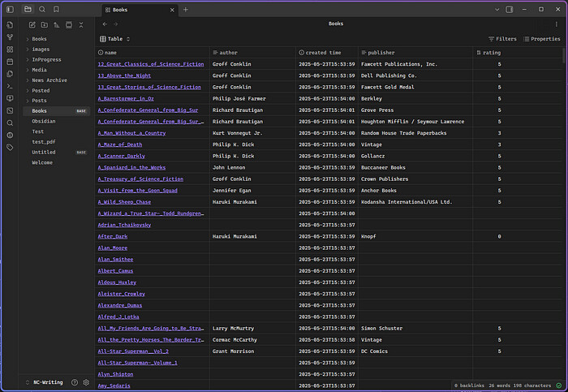This screenshot has height=392, width=568.
Task: Select the Welcome note in file explorer
Action: 41,162
